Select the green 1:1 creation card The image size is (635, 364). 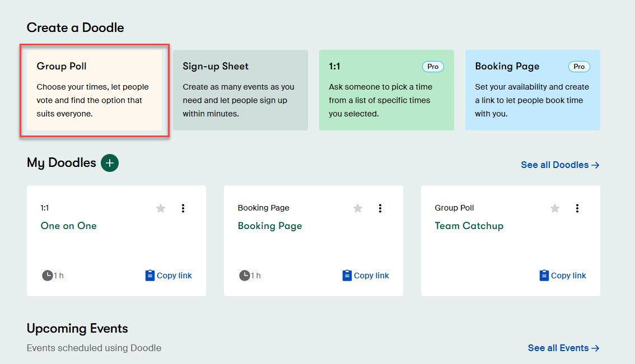click(x=386, y=90)
